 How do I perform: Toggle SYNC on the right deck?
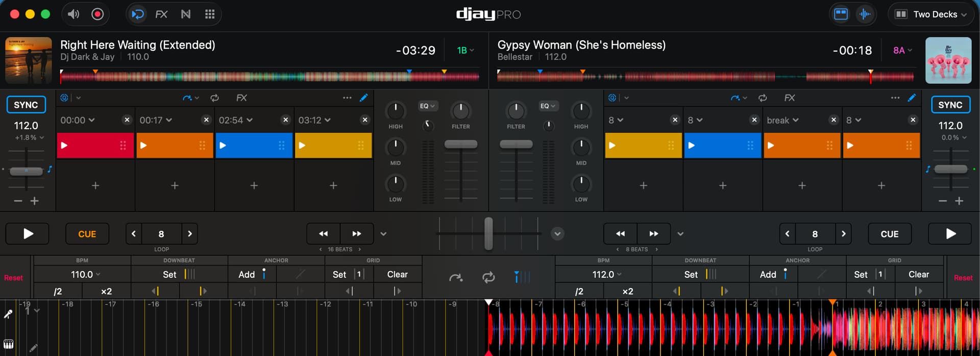click(950, 105)
